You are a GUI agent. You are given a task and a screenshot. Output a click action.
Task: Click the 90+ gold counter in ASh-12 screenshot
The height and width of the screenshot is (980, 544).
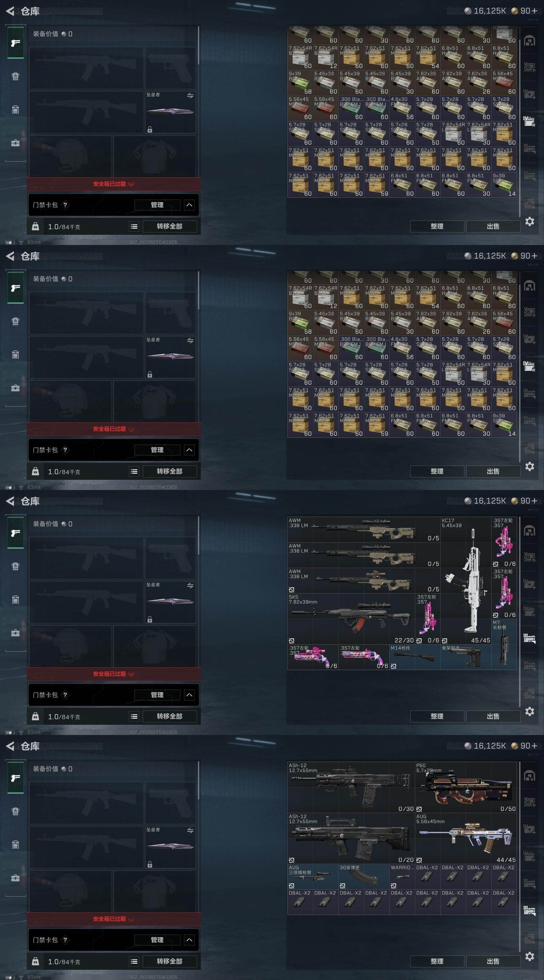(525, 746)
